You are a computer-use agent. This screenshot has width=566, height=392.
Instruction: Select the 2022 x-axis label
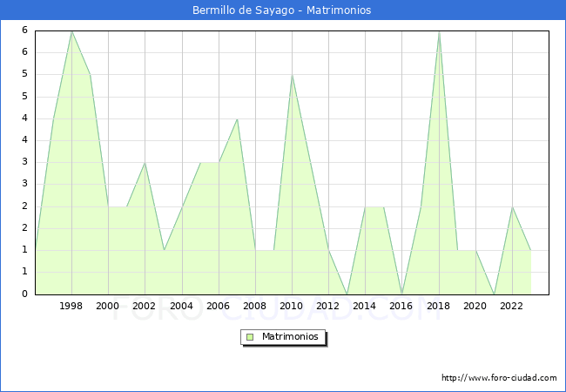512,306
